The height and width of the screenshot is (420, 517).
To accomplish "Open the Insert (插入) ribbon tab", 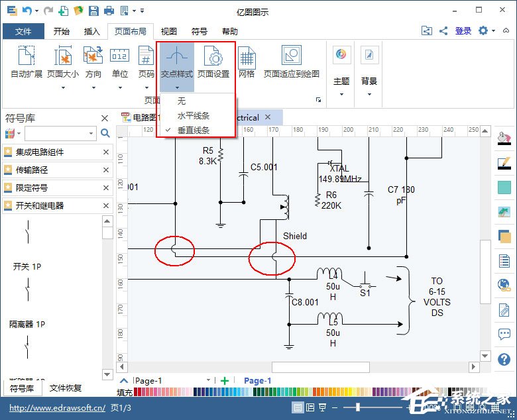I will pyautogui.click(x=91, y=31).
